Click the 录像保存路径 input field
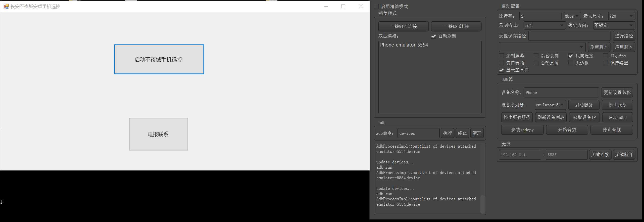 pyautogui.click(x=569, y=36)
